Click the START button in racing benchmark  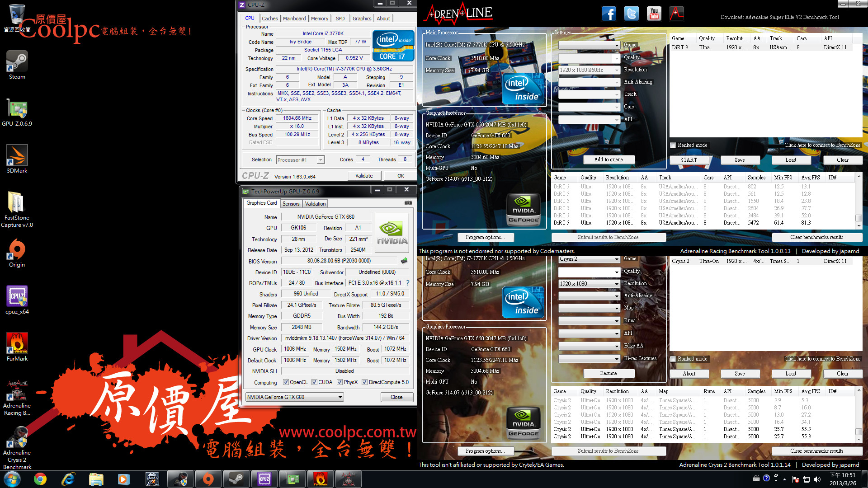pos(689,160)
